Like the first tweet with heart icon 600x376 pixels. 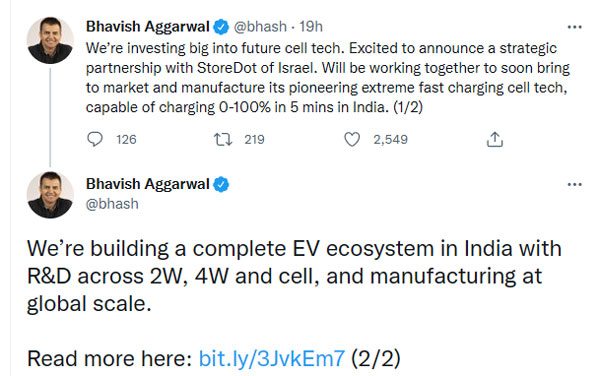[x=352, y=139]
